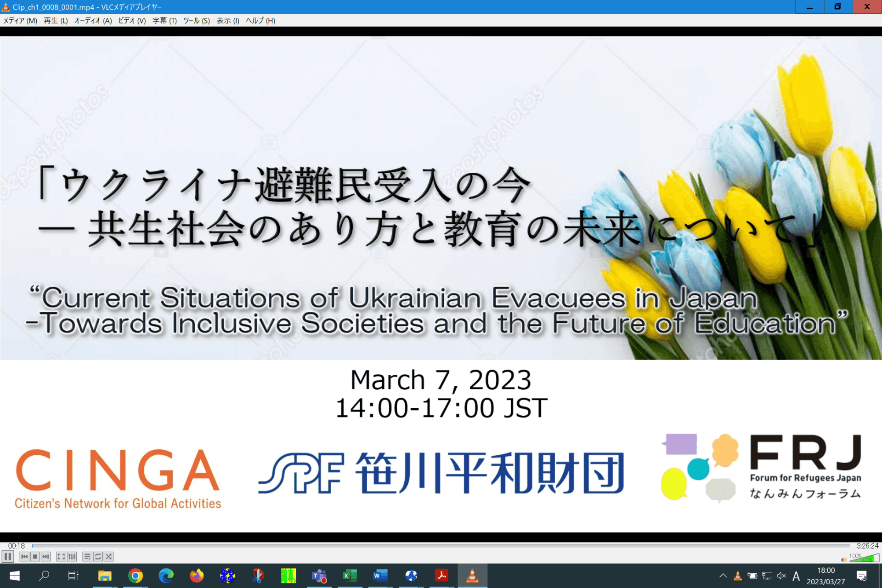Show the VLC playlist view
This screenshot has width=882, height=588.
coord(87,556)
